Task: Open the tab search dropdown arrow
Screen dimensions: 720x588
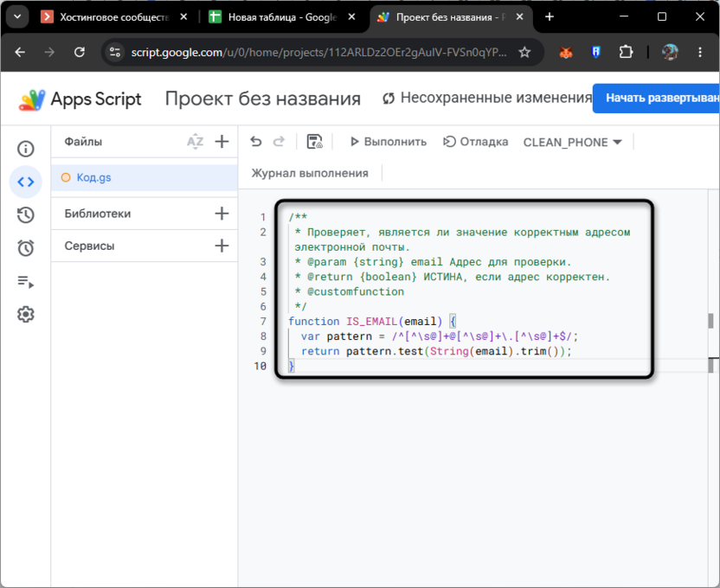Action: [x=17, y=17]
